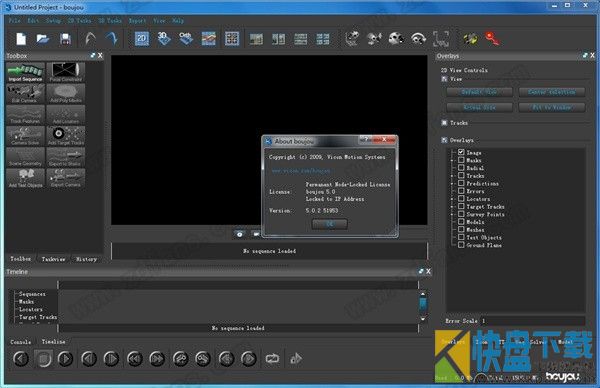Image resolution: width=600 pixels, height=388 pixels.
Task: Open the Setup menu
Action: [53, 21]
